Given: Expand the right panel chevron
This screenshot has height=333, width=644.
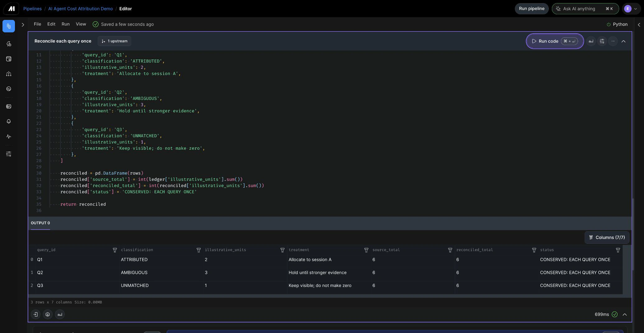Looking at the screenshot, I should (x=639, y=25).
